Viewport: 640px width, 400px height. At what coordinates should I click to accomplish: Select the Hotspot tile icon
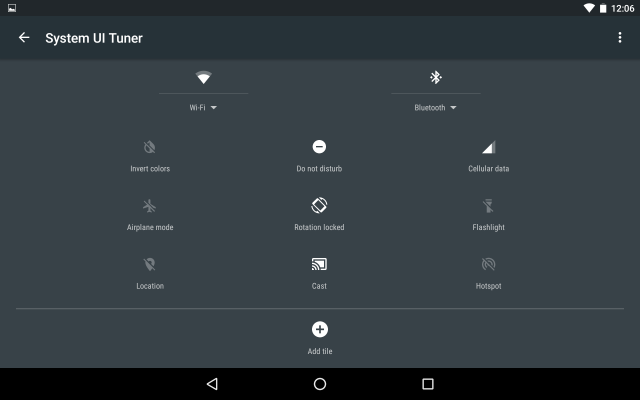(489, 264)
